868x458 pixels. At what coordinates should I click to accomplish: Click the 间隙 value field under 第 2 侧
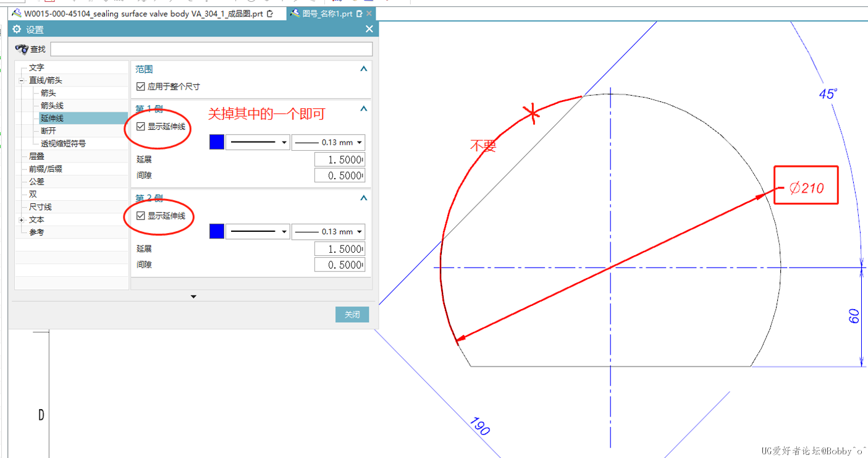[339, 265]
